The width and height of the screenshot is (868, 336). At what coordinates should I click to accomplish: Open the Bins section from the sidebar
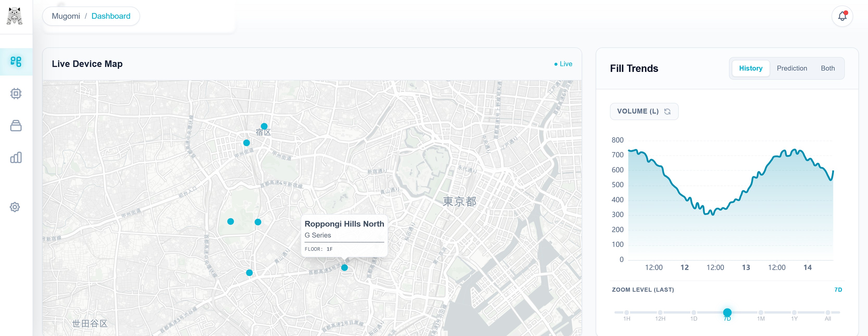(16, 125)
